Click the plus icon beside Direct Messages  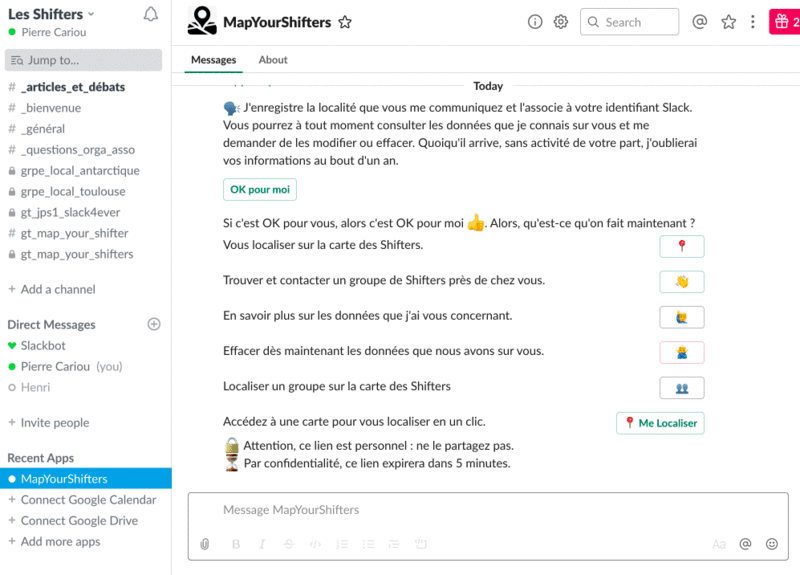[154, 324]
